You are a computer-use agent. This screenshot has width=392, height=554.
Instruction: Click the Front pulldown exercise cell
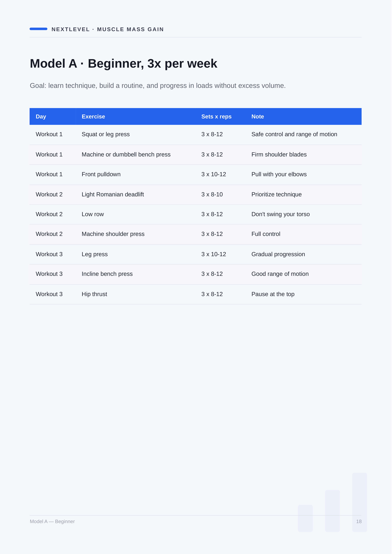point(101,174)
